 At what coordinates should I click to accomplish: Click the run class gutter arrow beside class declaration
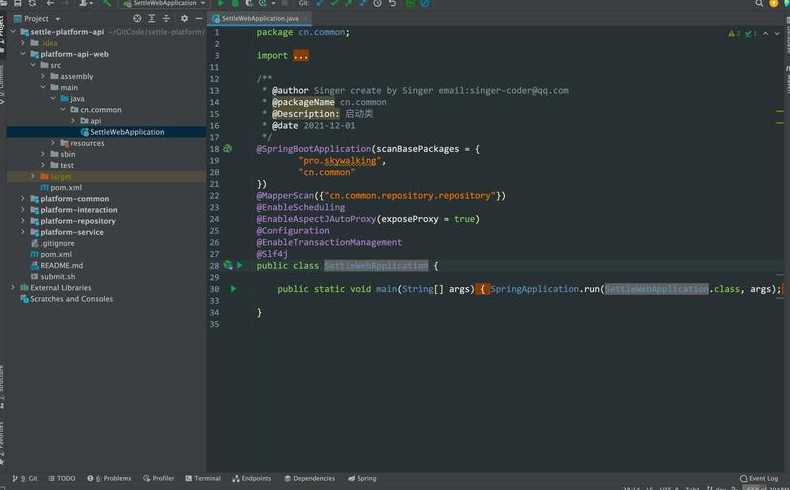coord(240,265)
